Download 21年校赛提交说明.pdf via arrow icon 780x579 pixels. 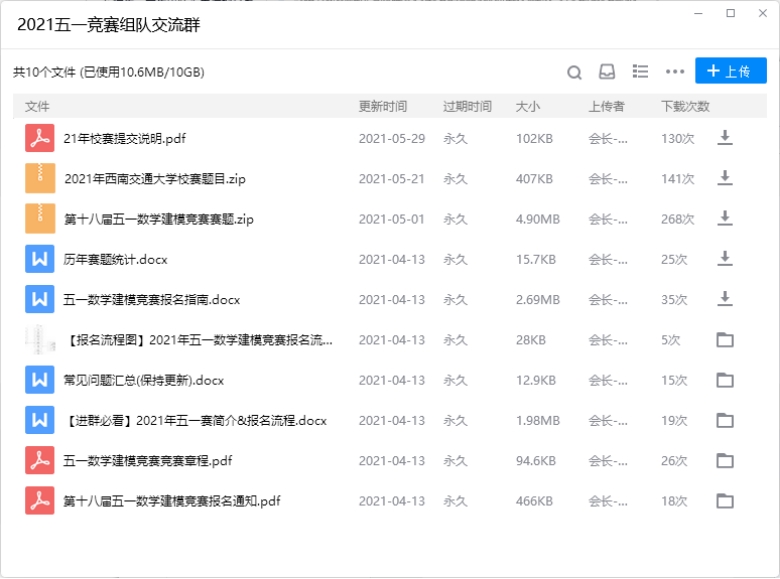pyautogui.click(x=725, y=138)
